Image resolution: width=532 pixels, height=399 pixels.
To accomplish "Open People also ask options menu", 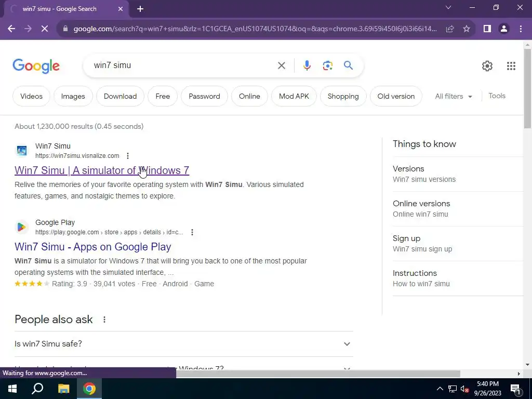I will tap(104, 320).
